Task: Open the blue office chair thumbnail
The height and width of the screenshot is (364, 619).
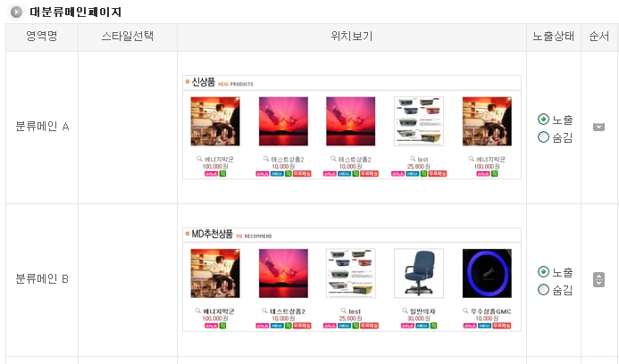Action: click(419, 273)
